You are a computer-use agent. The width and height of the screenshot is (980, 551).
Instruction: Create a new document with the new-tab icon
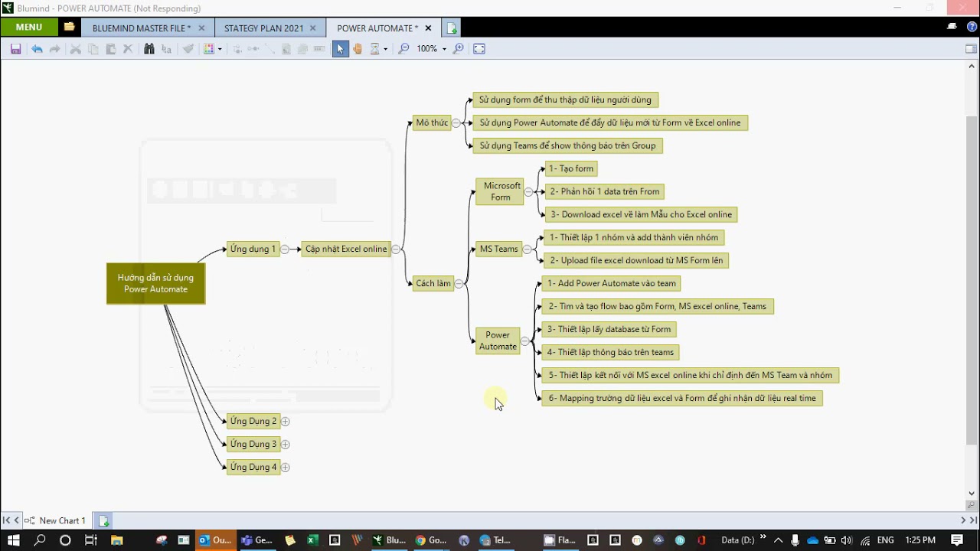[x=452, y=28]
